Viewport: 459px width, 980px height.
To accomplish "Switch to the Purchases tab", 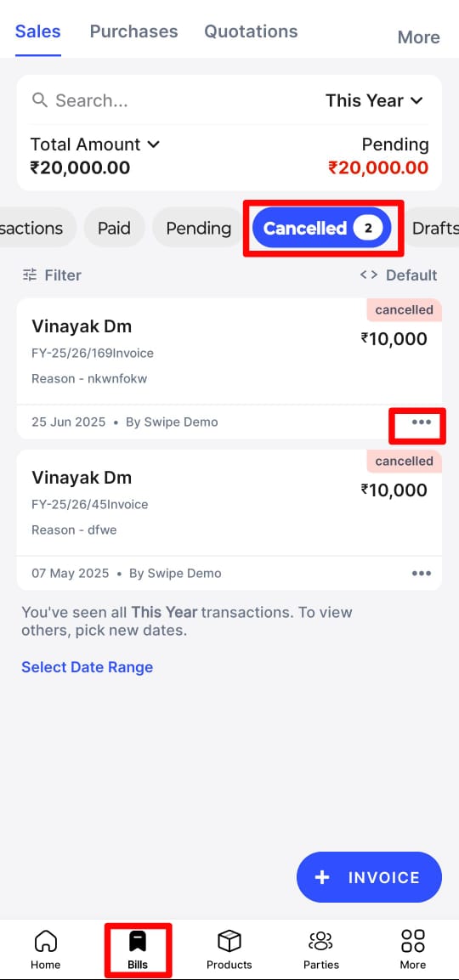I will point(133,31).
